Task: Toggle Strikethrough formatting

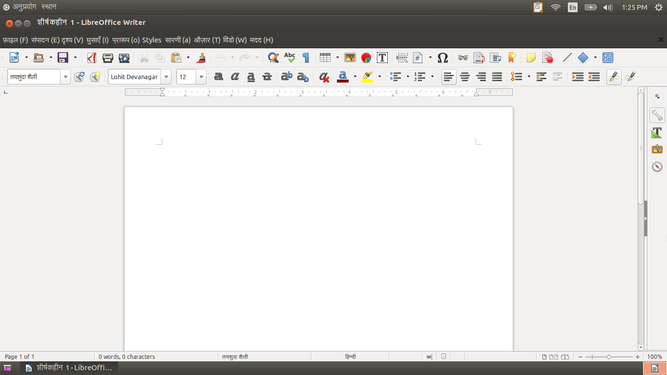Action: coord(267,77)
